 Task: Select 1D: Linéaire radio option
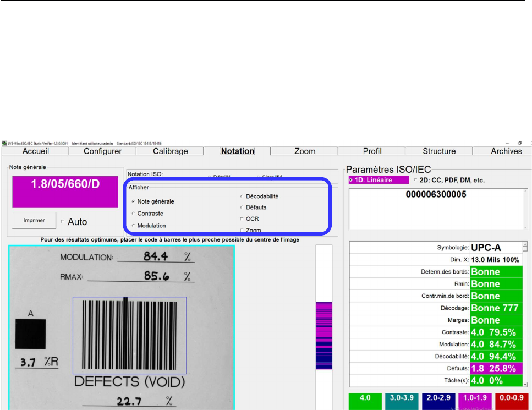pyautogui.click(x=351, y=180)
